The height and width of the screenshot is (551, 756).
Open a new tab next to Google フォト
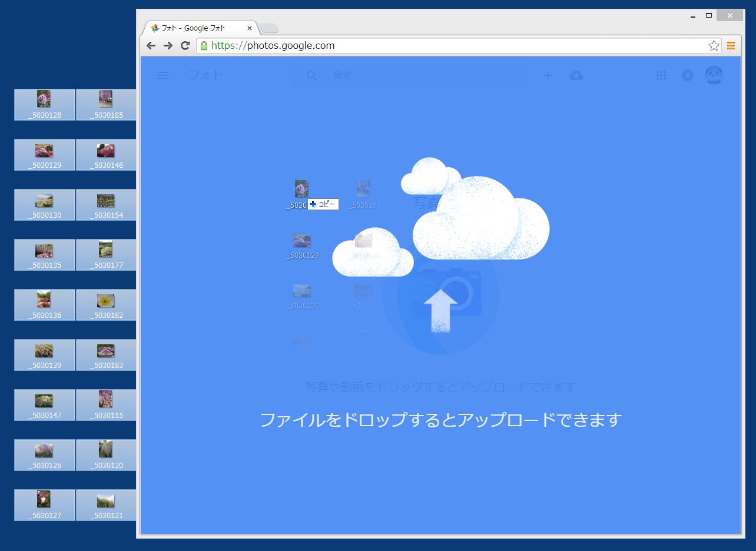[269, 28]
